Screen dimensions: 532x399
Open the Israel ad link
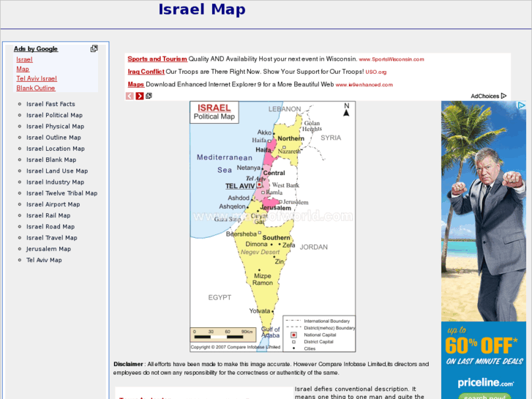[24, 59]
